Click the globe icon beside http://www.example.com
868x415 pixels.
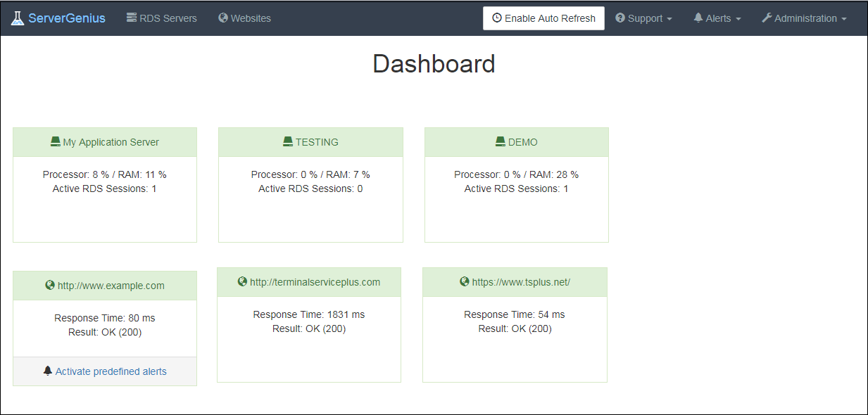coord(50,285)
